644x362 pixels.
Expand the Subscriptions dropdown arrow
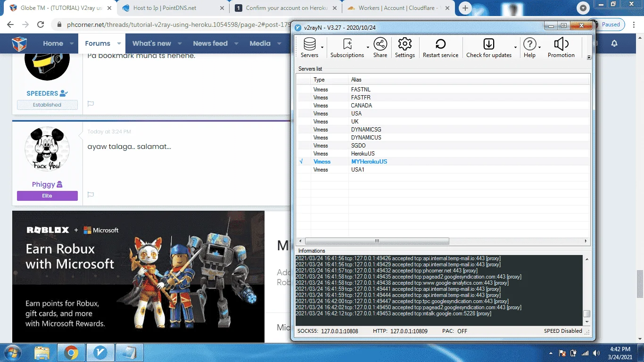(x=368, y=47)
